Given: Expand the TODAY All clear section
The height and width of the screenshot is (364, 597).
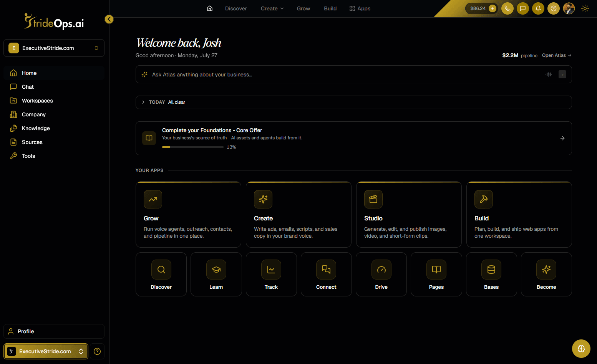Looking at the screenshot, I should pyautogui.click(x=354, y=102).
